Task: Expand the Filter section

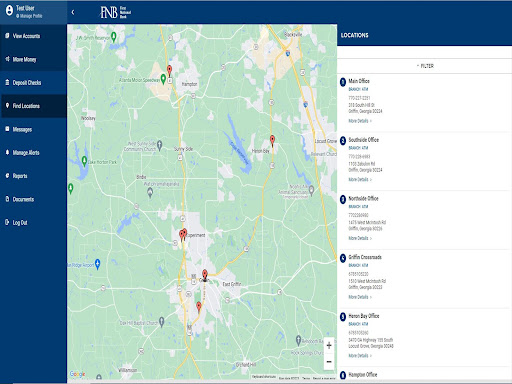Action: coord(425,66)
